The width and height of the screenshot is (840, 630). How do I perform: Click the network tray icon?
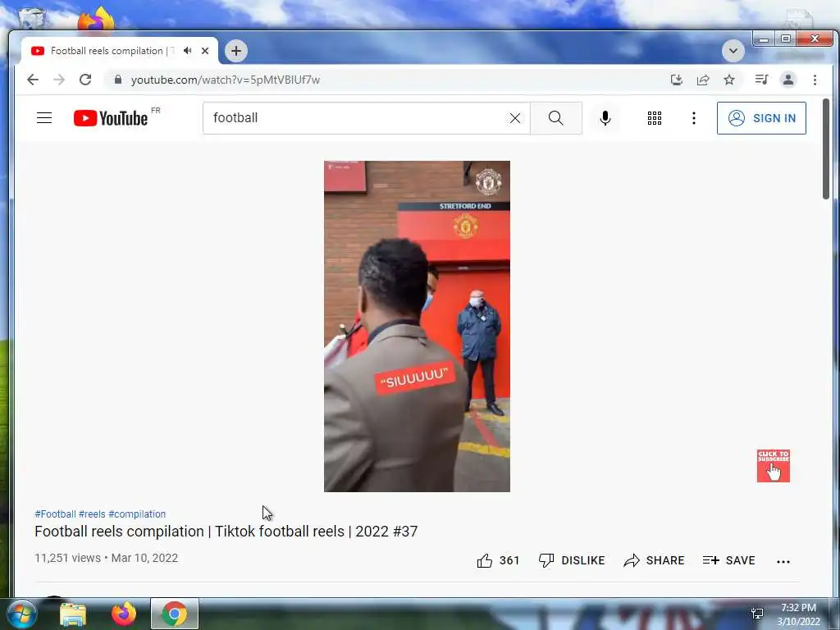tap(757, 614)
